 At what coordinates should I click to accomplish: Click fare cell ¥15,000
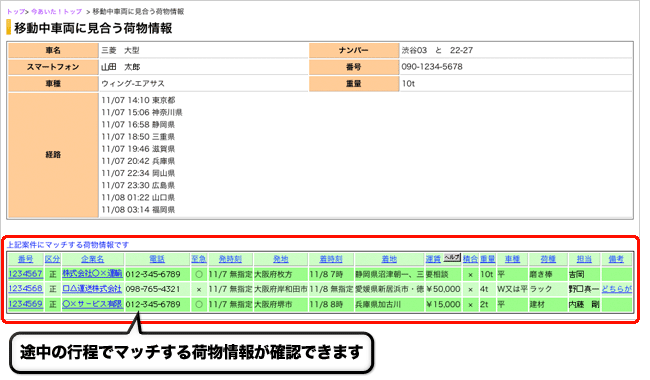tap(443, 305)
